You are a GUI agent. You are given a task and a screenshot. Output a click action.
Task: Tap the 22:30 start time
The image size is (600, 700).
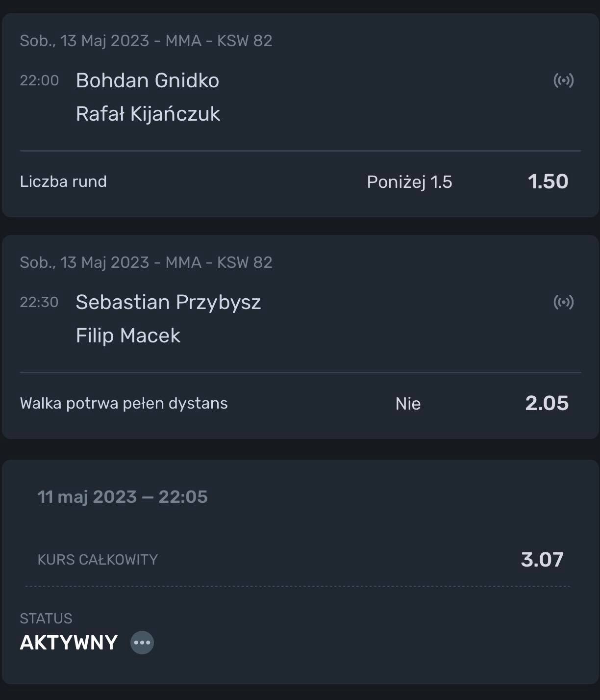point(39,302)
